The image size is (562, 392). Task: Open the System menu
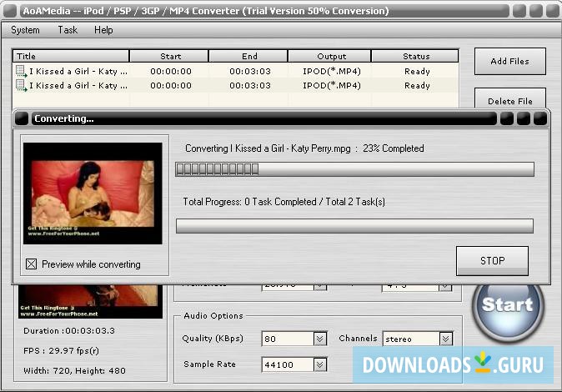tap(25, 30)
